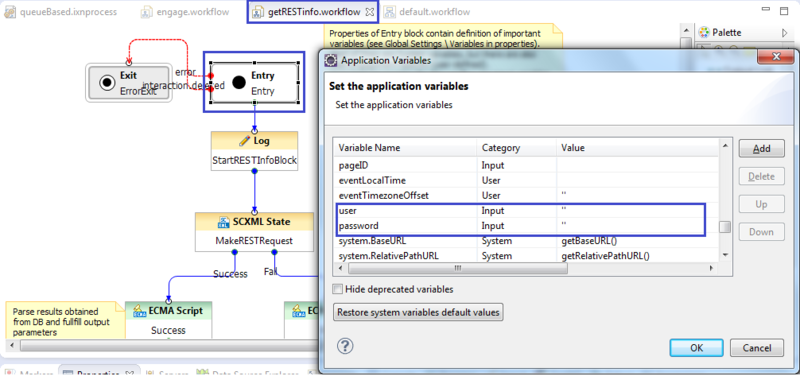This screenshot has height=376, width=800.
Task: Click the Palette color wheel icon
Action: click(704, 33)
